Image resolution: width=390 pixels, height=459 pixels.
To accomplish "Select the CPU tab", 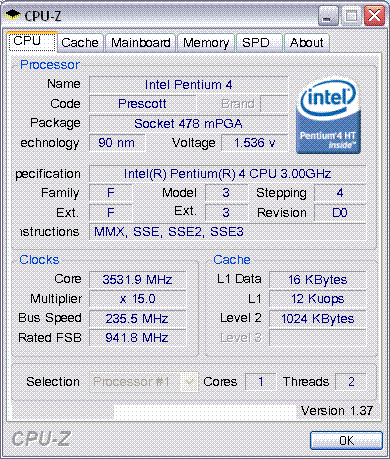I will coord(32,41).
